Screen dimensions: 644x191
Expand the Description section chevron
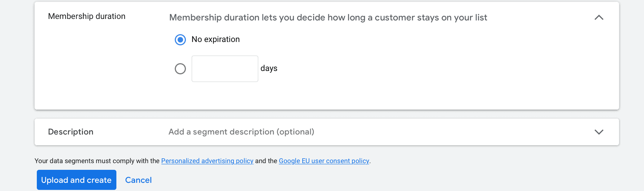(599, 132)
